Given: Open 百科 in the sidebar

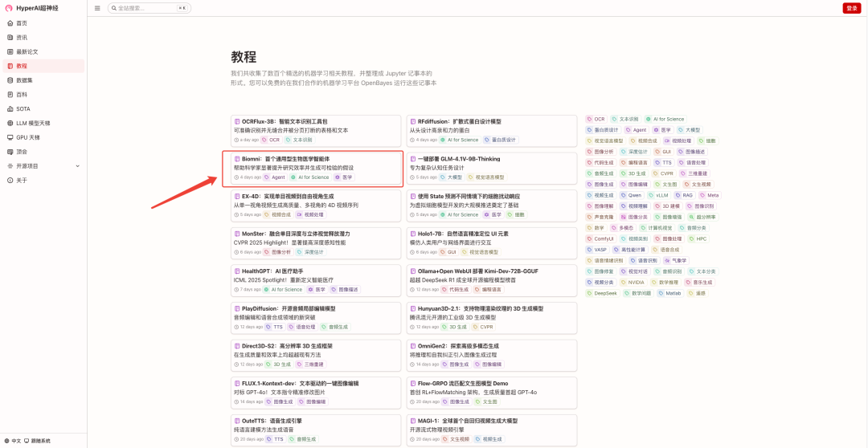Looking at the screenshot, I should [x=43, y=95].
